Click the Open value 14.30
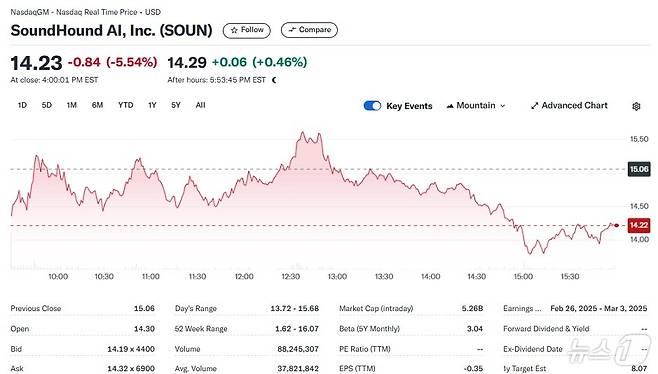Viewport: 658px width, 374px height. point(144,329)
